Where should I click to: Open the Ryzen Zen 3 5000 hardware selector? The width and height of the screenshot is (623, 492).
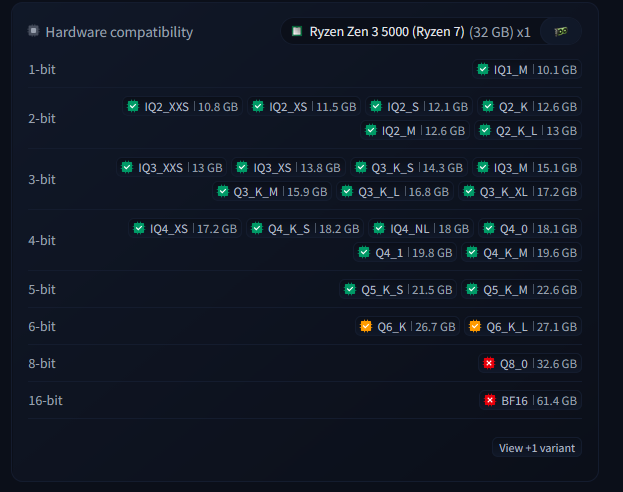[x=411, y=31]
